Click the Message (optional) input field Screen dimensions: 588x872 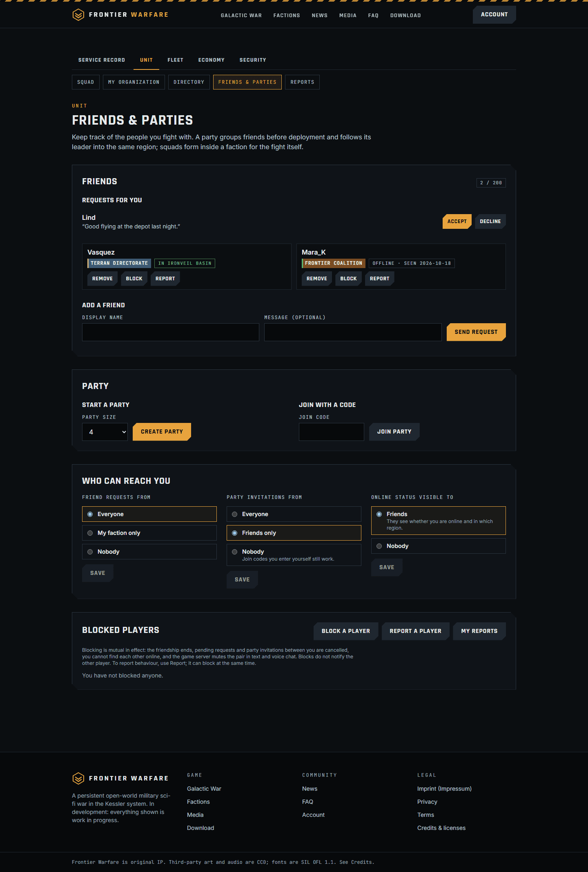coord(353,332)
